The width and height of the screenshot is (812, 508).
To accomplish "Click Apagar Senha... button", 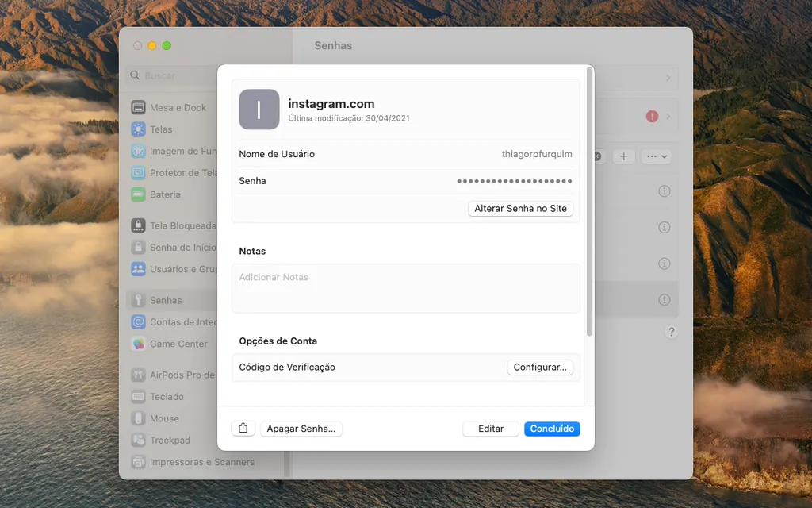I will [301, 429].
